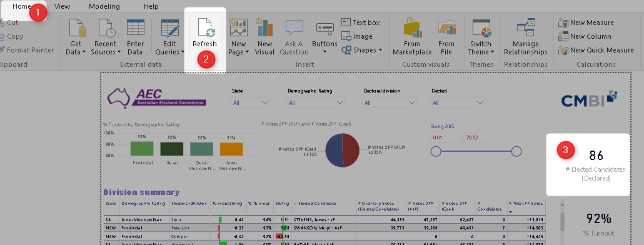Open the Modeling ribbon tab

[104, 7]
